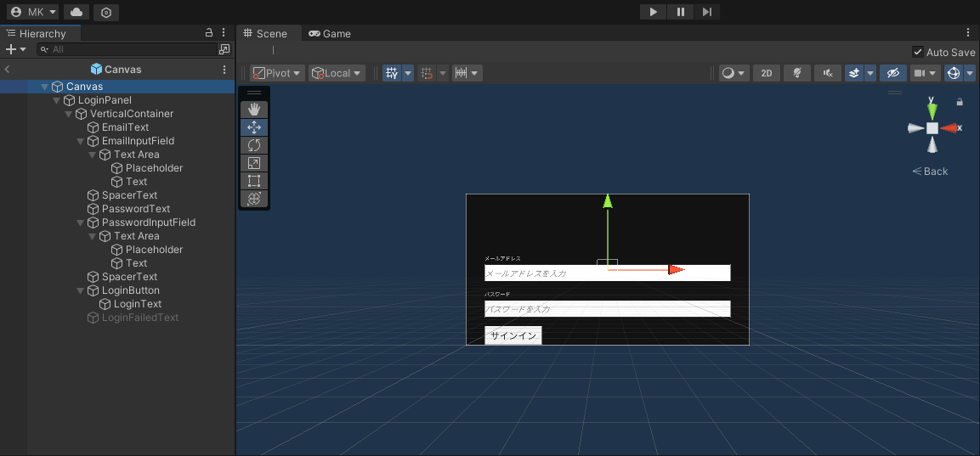980x456 pixels.
Task: Open the Local handle rotation dropdown
Action: pos(337,73)
